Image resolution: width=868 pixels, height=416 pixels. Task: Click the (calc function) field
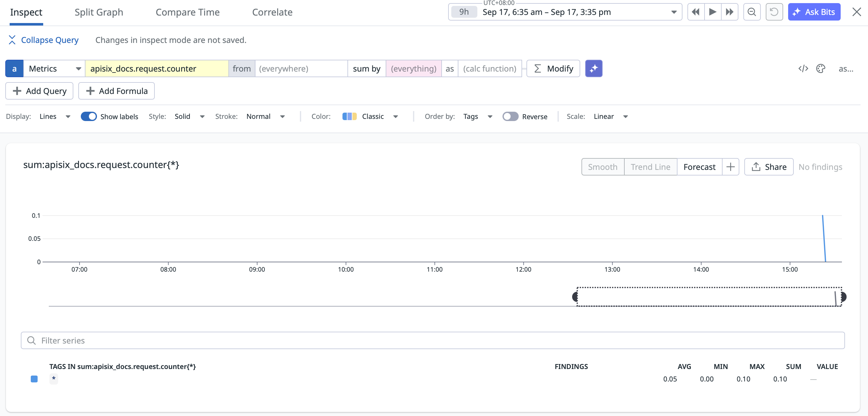point(489,68)
